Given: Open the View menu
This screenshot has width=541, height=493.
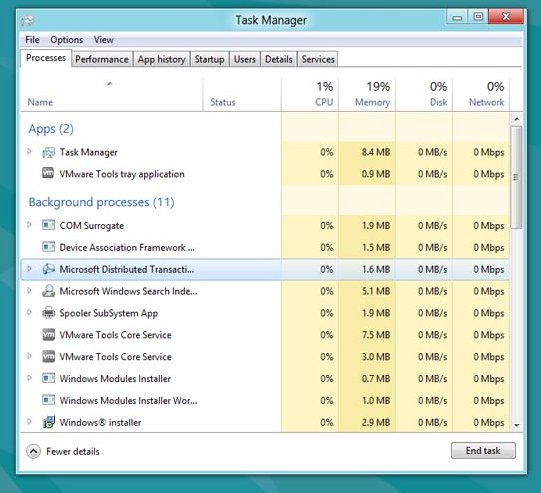Looking at the screenshot, I should point(104,40).
